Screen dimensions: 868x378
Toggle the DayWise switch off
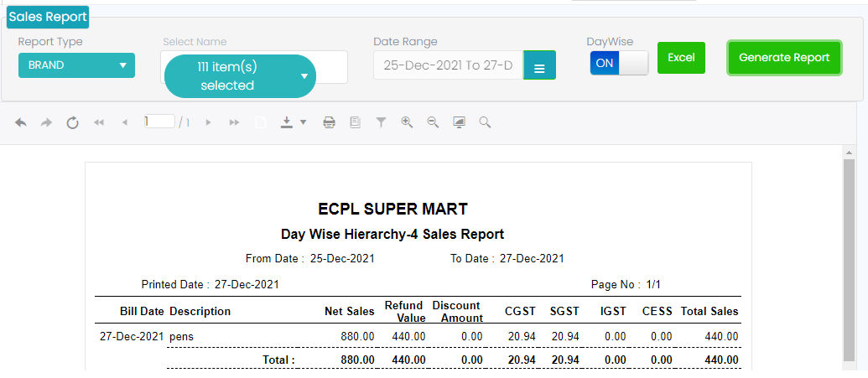619,64
